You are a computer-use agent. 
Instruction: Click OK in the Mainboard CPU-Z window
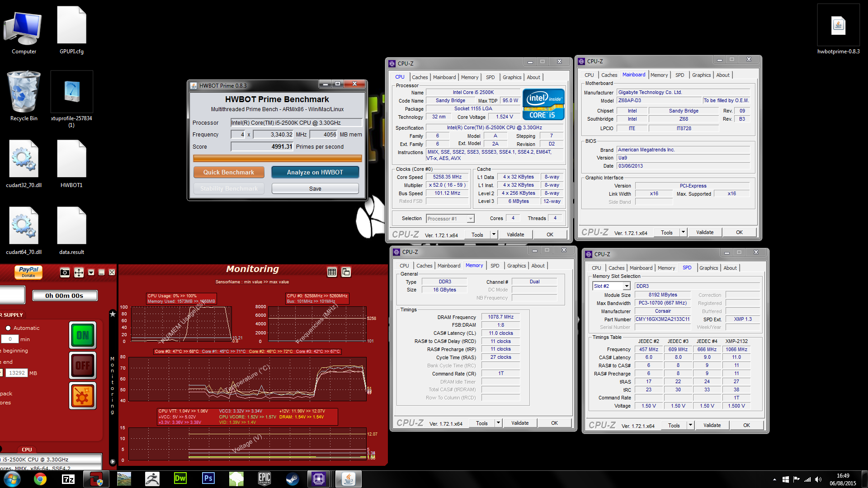coord(739,232)
